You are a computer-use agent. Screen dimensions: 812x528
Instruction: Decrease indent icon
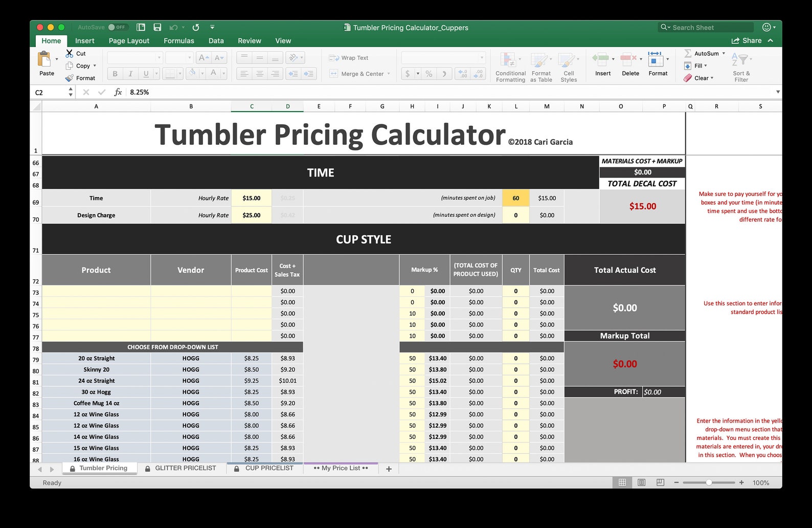294,74
